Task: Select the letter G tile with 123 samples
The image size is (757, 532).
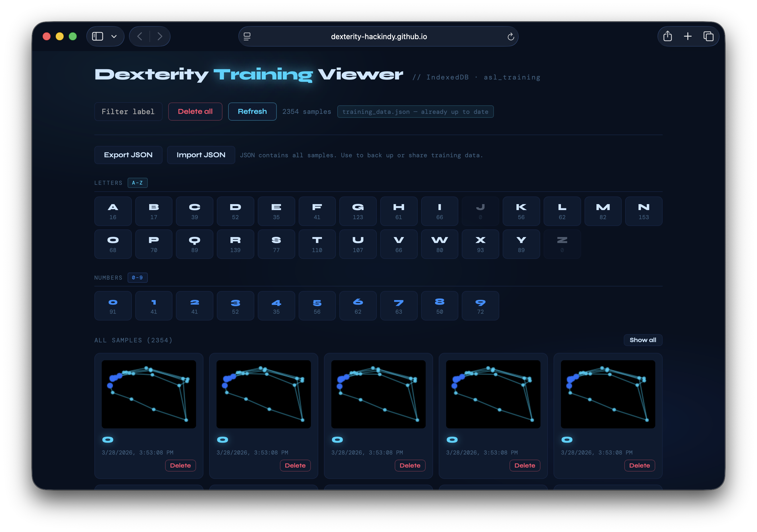Action: 358,211
